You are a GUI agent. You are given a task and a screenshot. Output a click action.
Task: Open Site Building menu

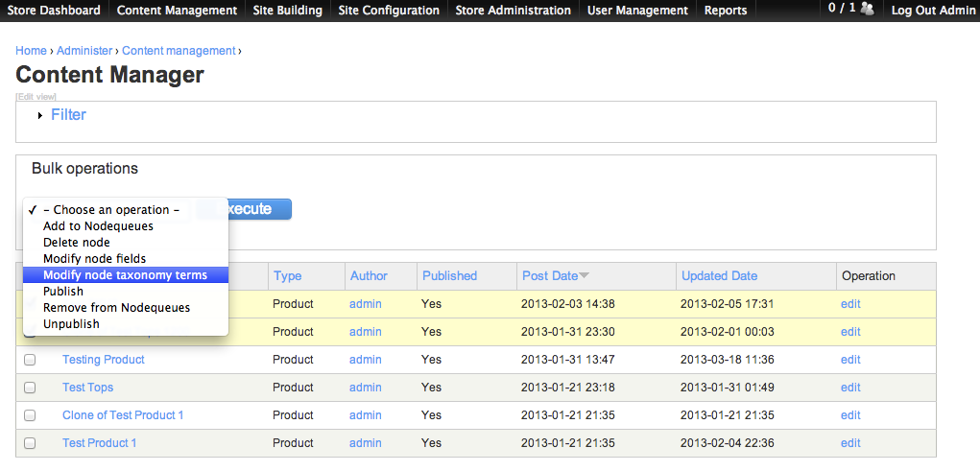pyautogui.click(x=288, y=11)
